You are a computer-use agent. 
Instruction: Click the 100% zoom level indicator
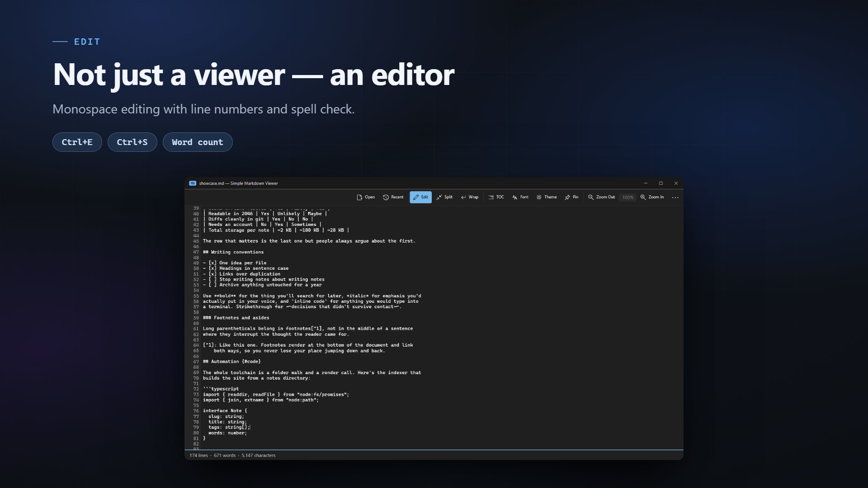[628, 197]
